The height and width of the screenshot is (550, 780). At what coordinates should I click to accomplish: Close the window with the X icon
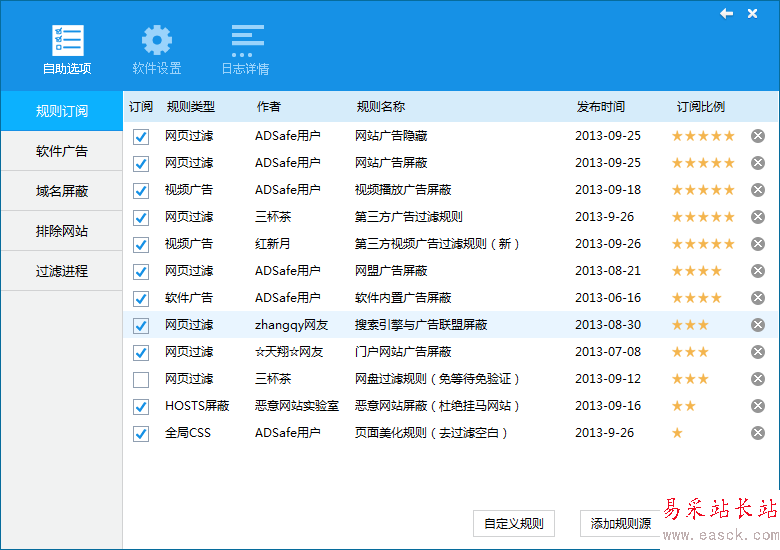tap(752, 14)
